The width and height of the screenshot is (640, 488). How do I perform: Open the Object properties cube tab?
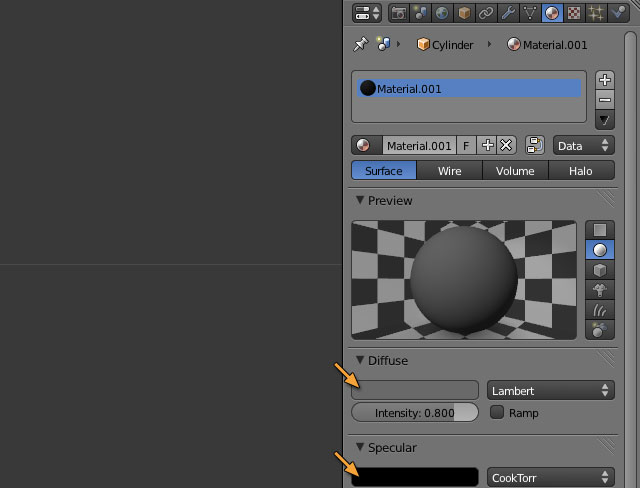pos(465,13)
